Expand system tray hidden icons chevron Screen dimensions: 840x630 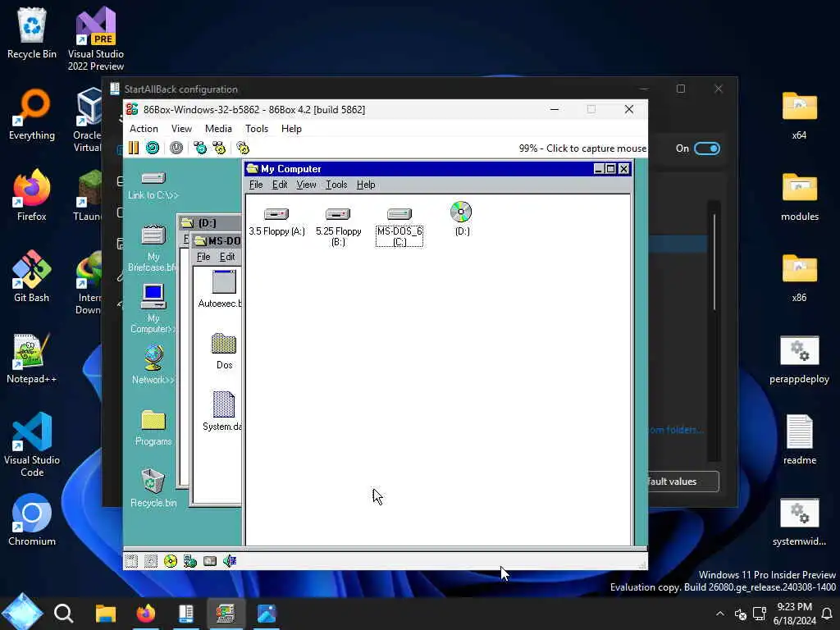[x=720, y=614]
